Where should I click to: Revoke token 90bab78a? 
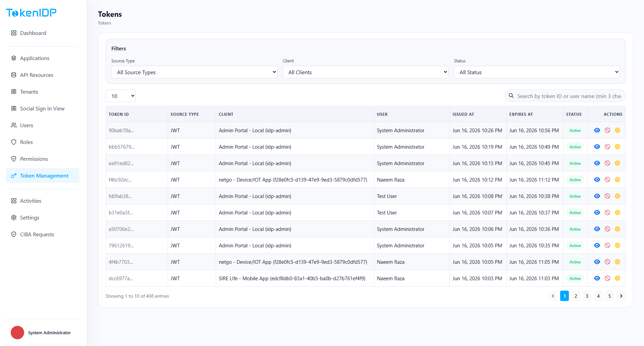[607, 130]
